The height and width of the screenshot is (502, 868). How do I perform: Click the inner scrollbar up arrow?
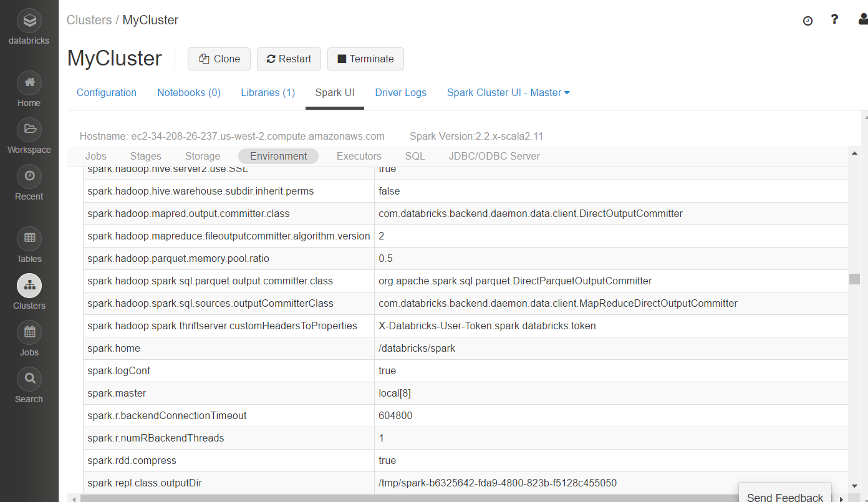pos(854,153)
